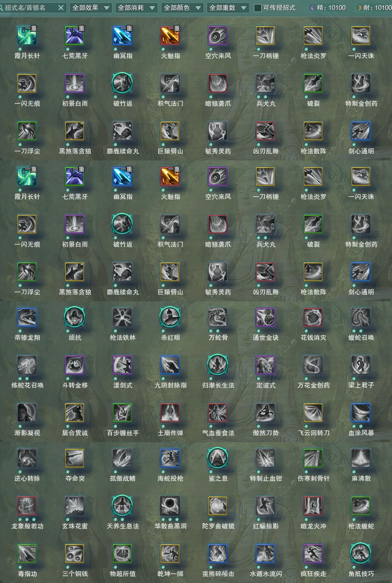392x583 pixels.
Task: Select the 百步缠丝手 skill icon
Action: click(x=123, y=413)
